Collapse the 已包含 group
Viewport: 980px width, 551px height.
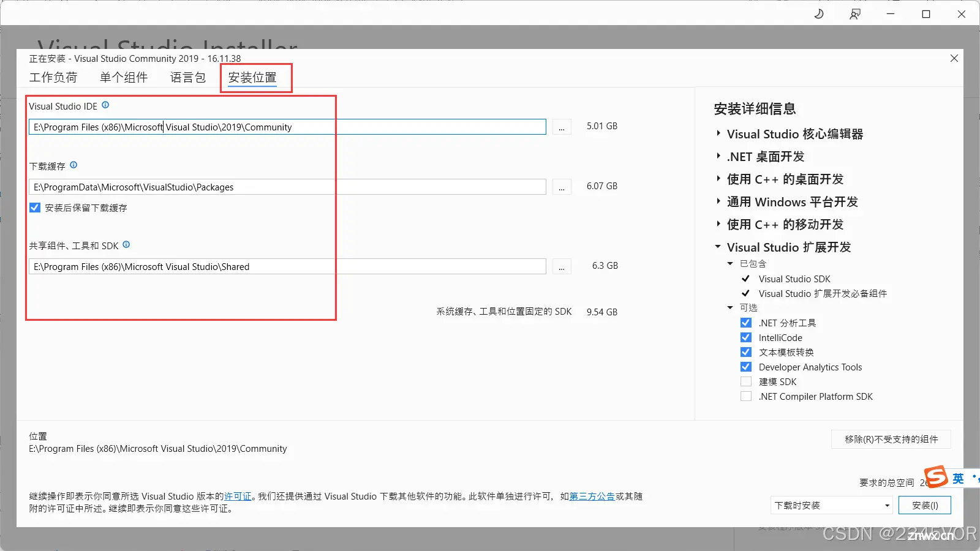tap(730, 263)
